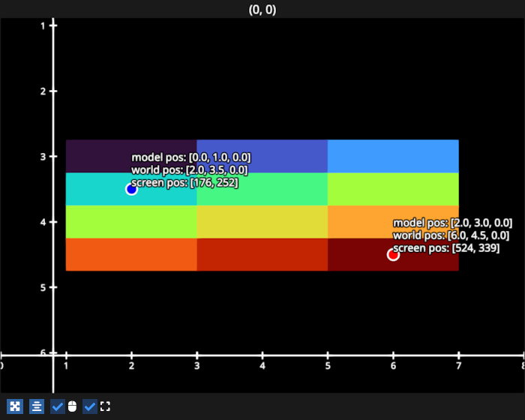The width and height of the screenshot is (525, 420).
Task: Click the x-axis tick label 7
Action: click(458, 366)
